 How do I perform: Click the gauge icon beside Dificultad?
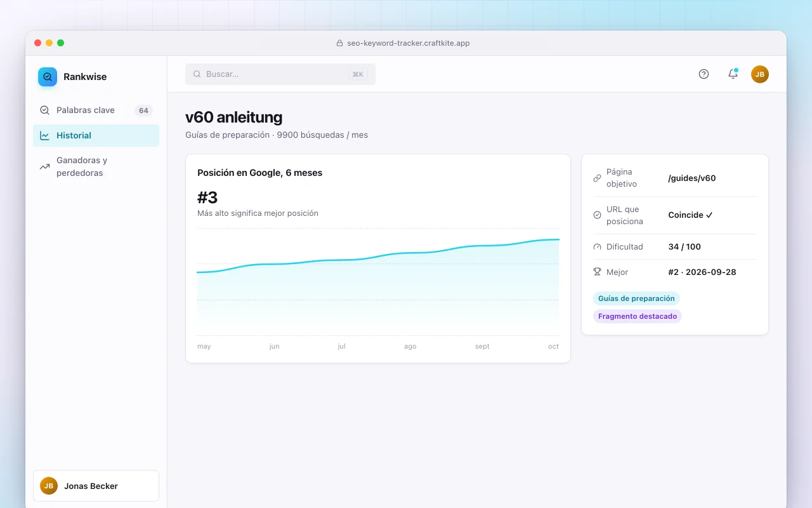tap(597, 247)
